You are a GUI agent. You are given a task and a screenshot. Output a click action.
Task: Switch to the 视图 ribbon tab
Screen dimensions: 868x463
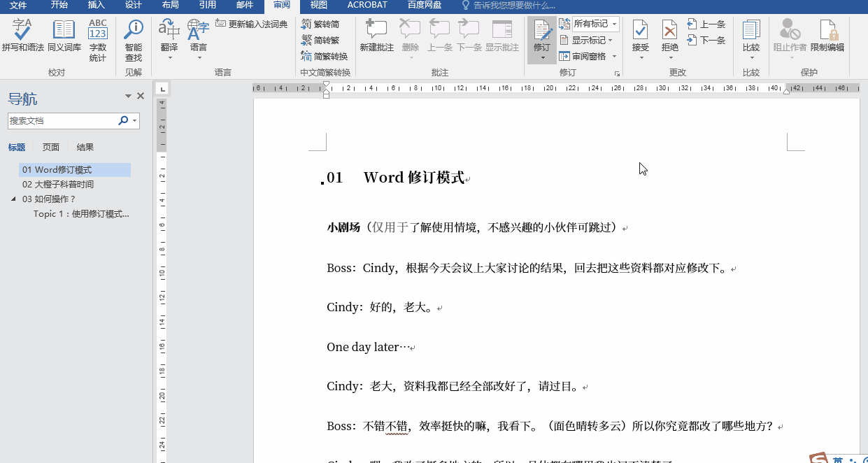(318, 4)
